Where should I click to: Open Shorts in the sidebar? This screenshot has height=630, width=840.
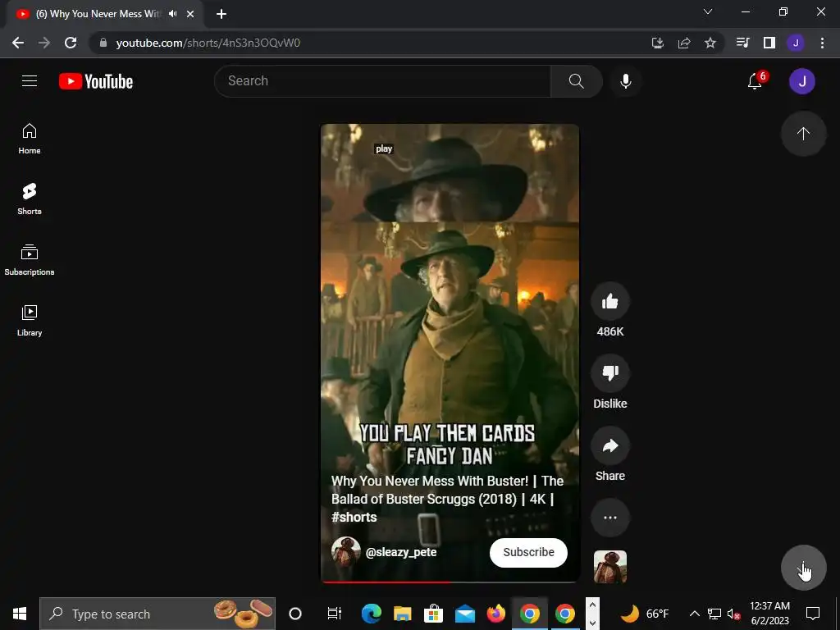pyautogui.click(x=30, y=199)
